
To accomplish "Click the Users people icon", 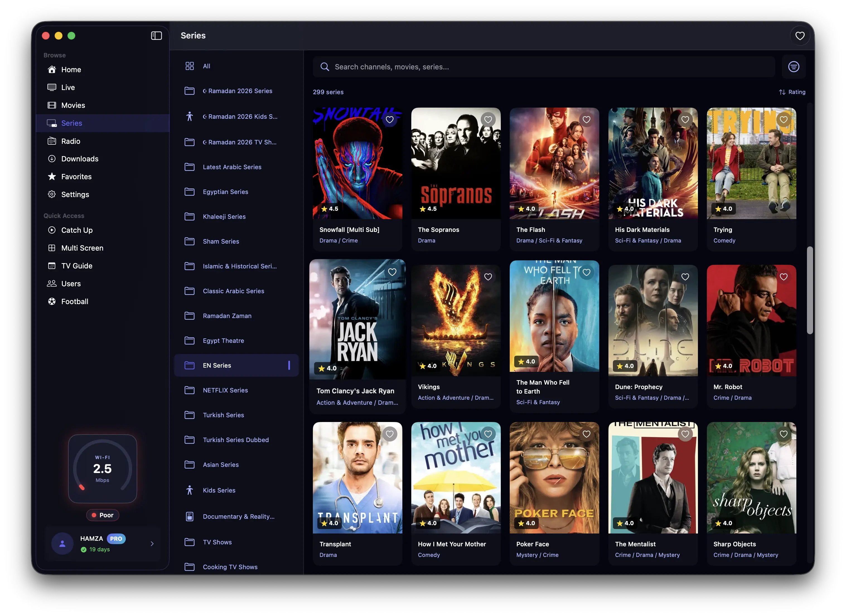I will (52, 284).
